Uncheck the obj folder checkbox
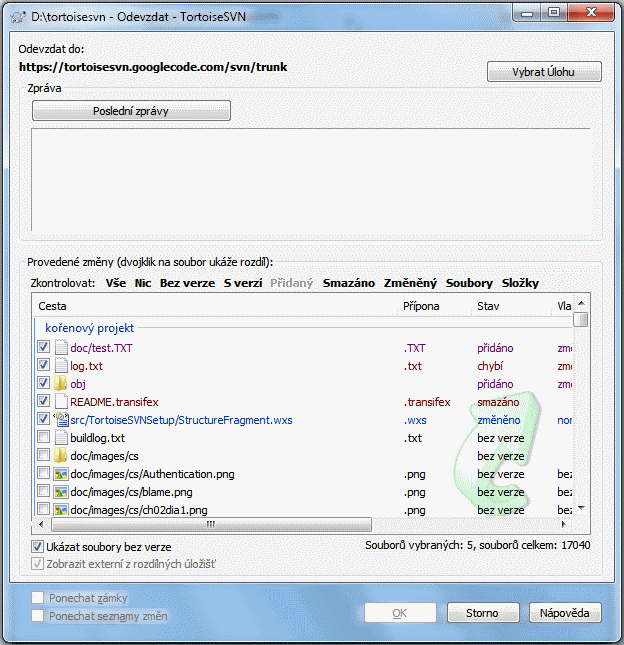The image size is (624, 645). (43, 383)
